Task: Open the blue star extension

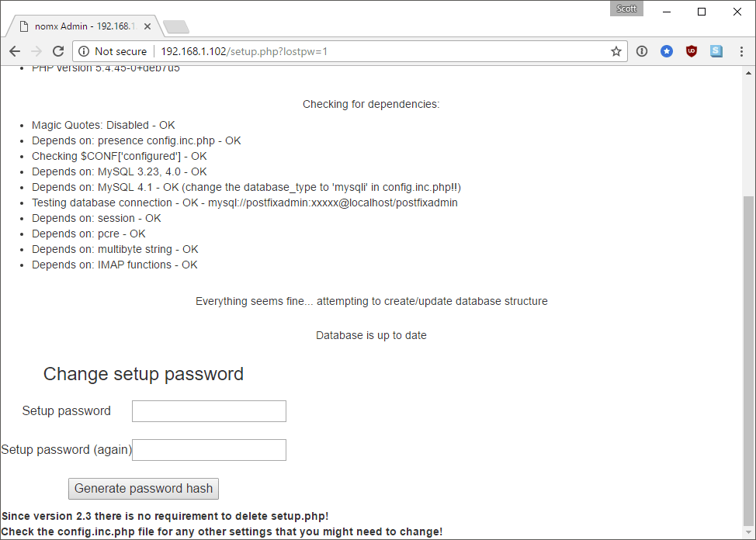Action: [x=666, y=51]
